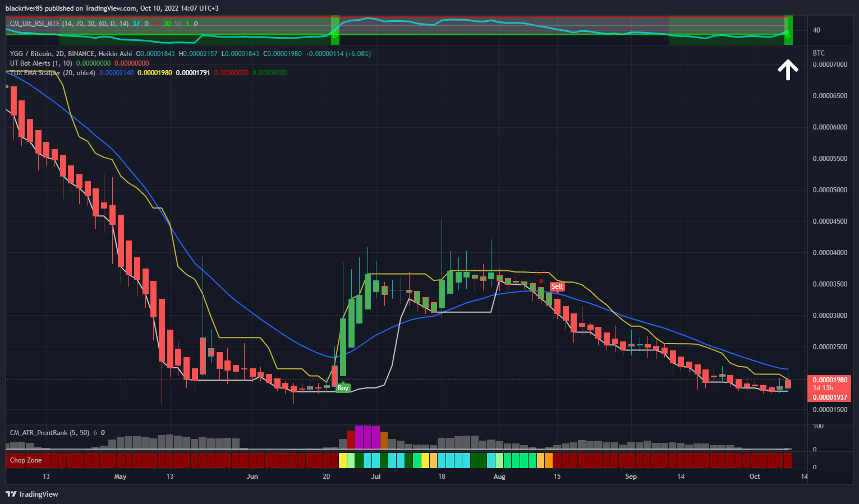Click the current price tag 0.00001980

[830, 380]
